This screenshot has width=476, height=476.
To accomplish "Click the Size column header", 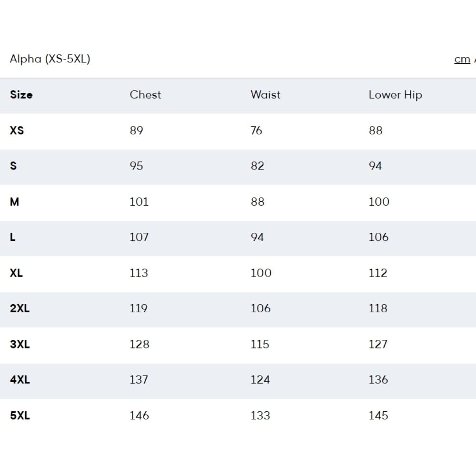I will pos(21,95).
